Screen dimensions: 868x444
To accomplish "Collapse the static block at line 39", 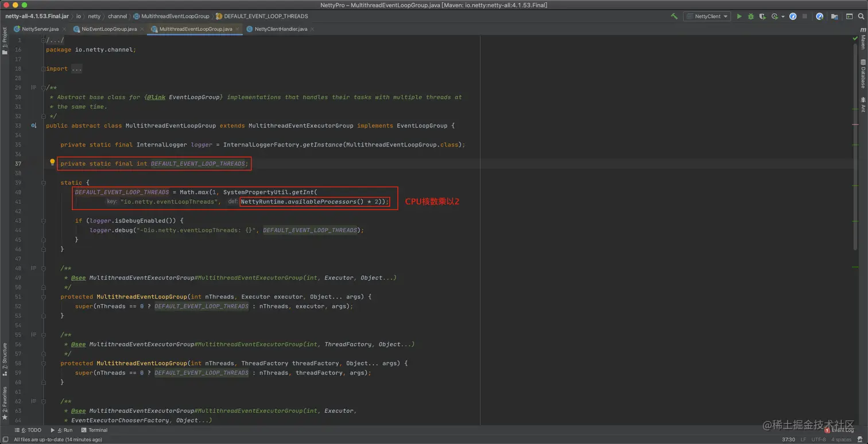I will pyautogui.click(x=44, y=182).
